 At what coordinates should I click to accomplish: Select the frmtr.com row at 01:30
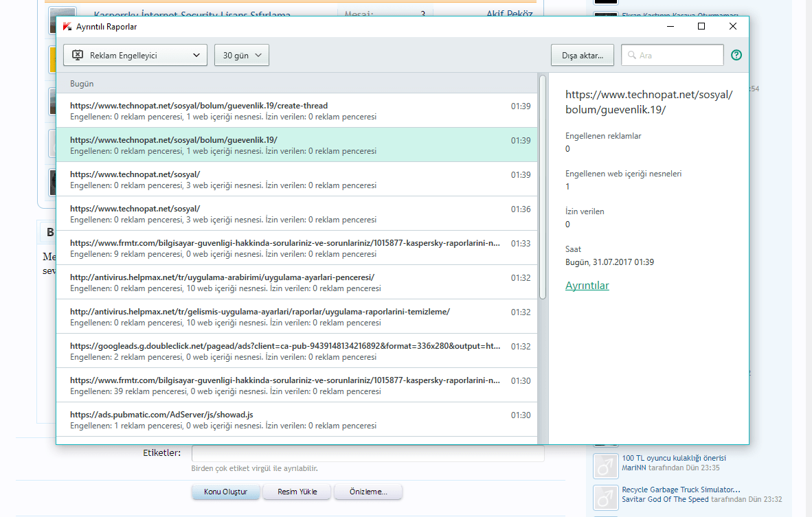(x=297, y=385)
